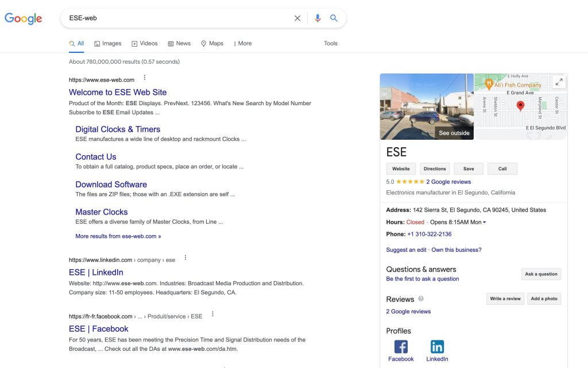Show more results from ese-web.com
The height and width of the screenshot is (368, 588).
118,236
